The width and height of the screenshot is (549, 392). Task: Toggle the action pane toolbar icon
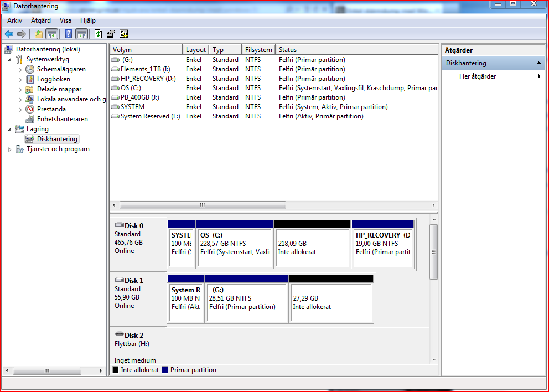(x=81, y=34)
